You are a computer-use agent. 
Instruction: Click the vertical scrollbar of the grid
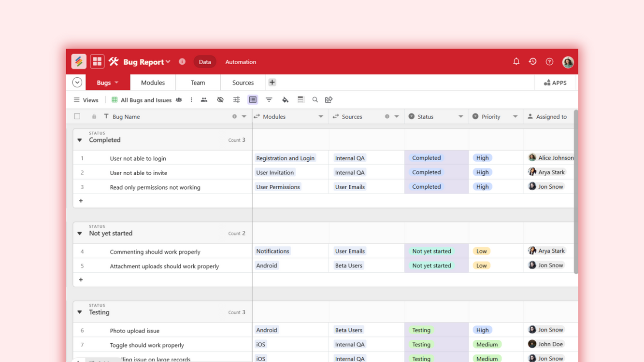pyautogui.click(x=576, y=192)
